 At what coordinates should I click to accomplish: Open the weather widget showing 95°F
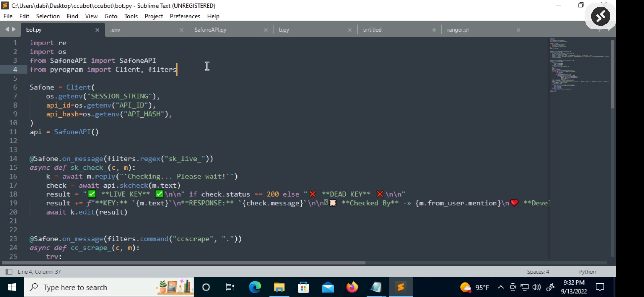474,287
